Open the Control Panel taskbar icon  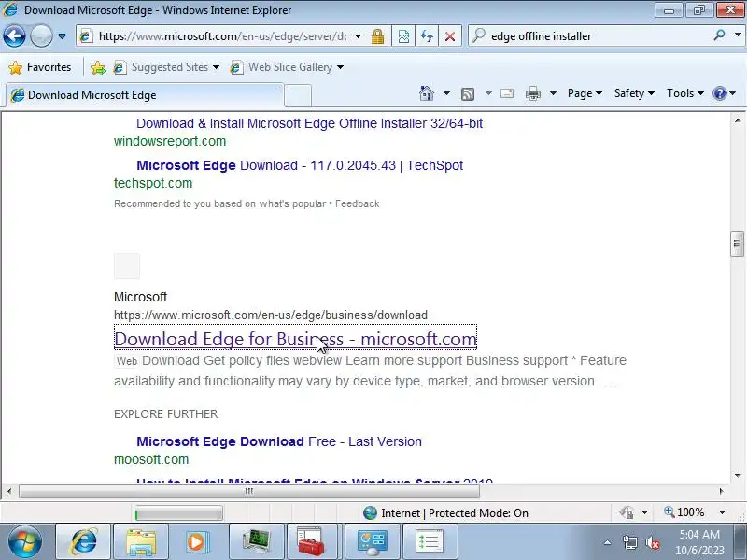[372, 542]
